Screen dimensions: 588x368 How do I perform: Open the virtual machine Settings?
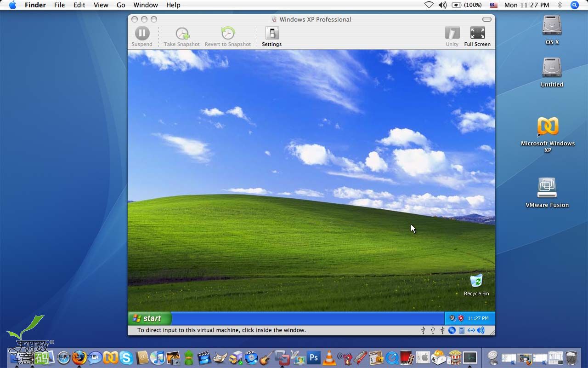tap(271, 37)
